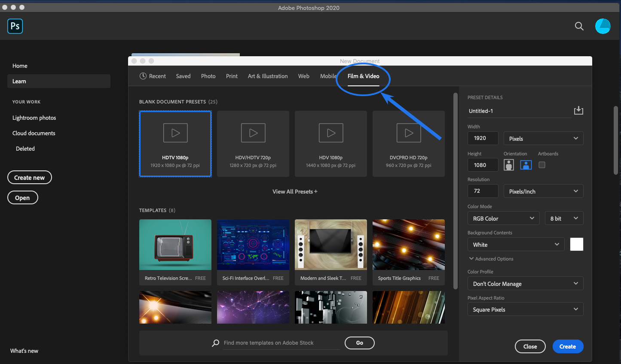Go to Home in sidebar
The height and width of the screenshot is (364, 621).
[20, 66]
